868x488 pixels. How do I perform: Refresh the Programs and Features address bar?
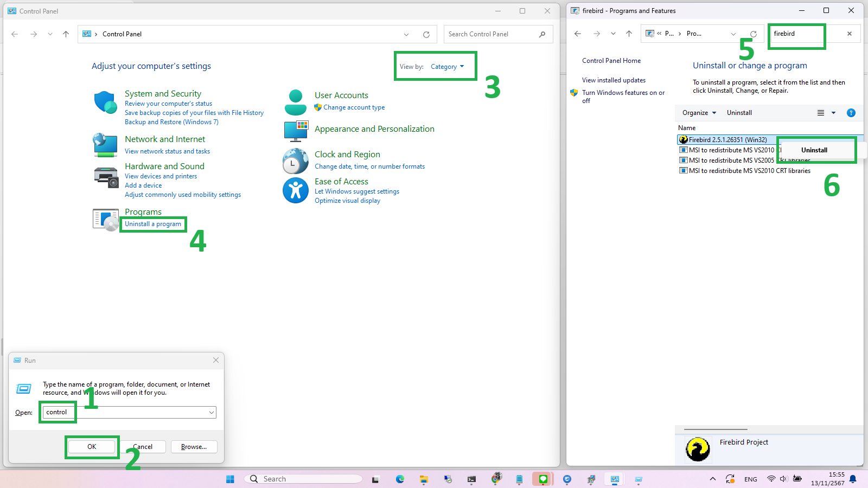(753, 34)
